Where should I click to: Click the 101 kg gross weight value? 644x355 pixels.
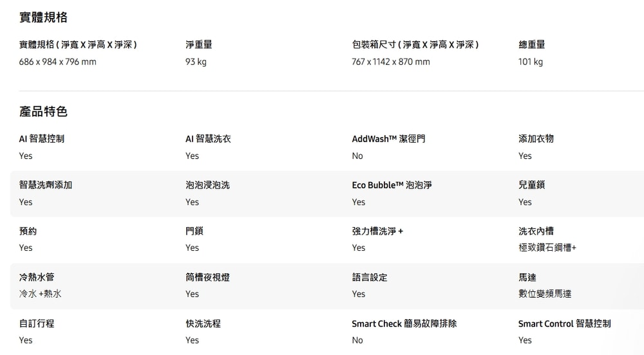tap(531, 62)
